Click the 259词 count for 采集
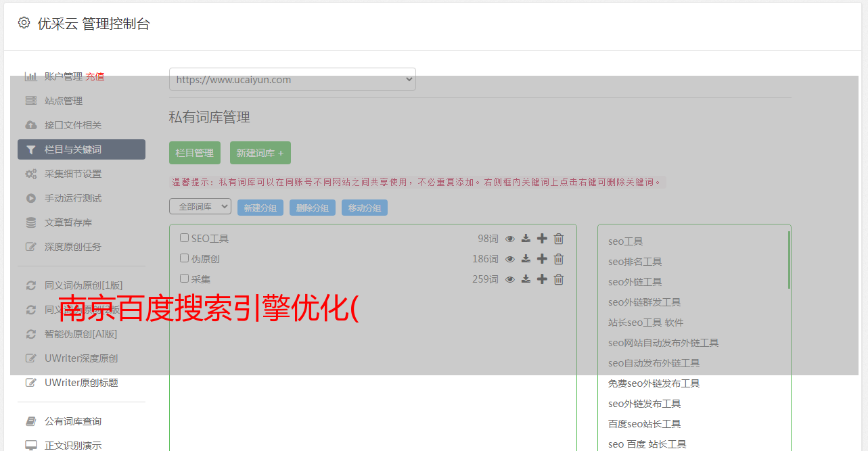Image resolution: width=868 pixels, height=451 pixels. (485, 279)
